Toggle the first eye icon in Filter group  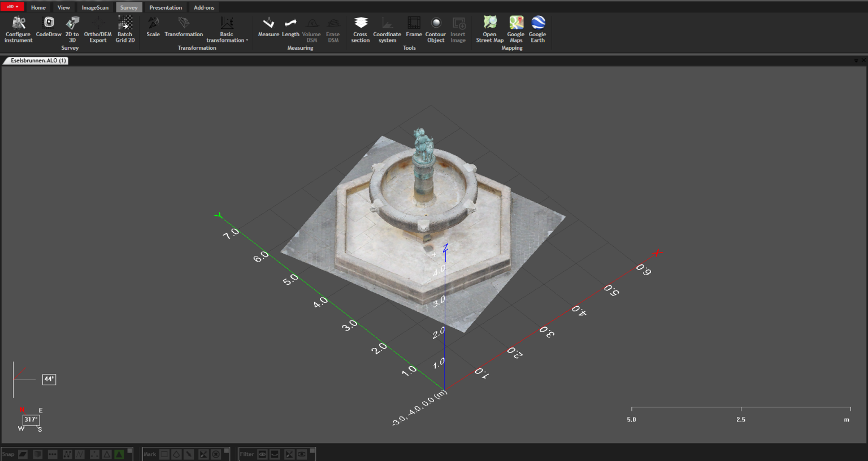pyautogui.click(x=262, y=454)
